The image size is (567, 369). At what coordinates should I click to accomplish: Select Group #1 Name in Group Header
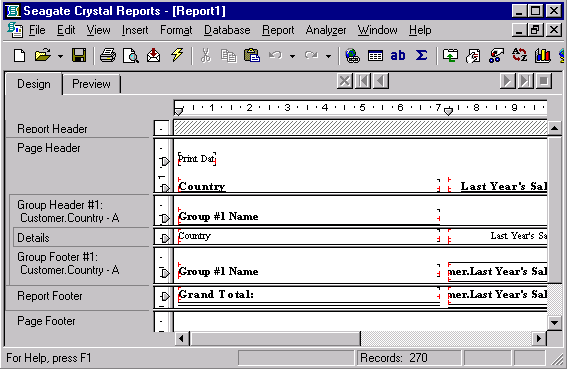pyautogui.click(x=218, y=216)
